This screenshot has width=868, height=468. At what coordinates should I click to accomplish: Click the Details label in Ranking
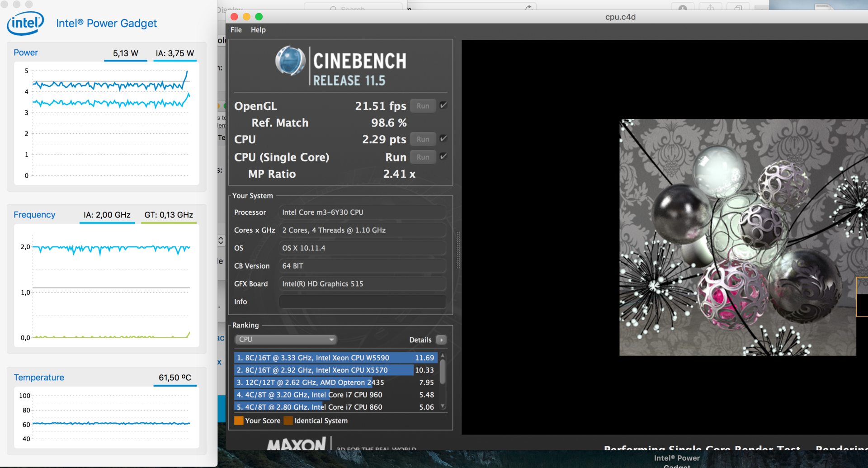420,340
